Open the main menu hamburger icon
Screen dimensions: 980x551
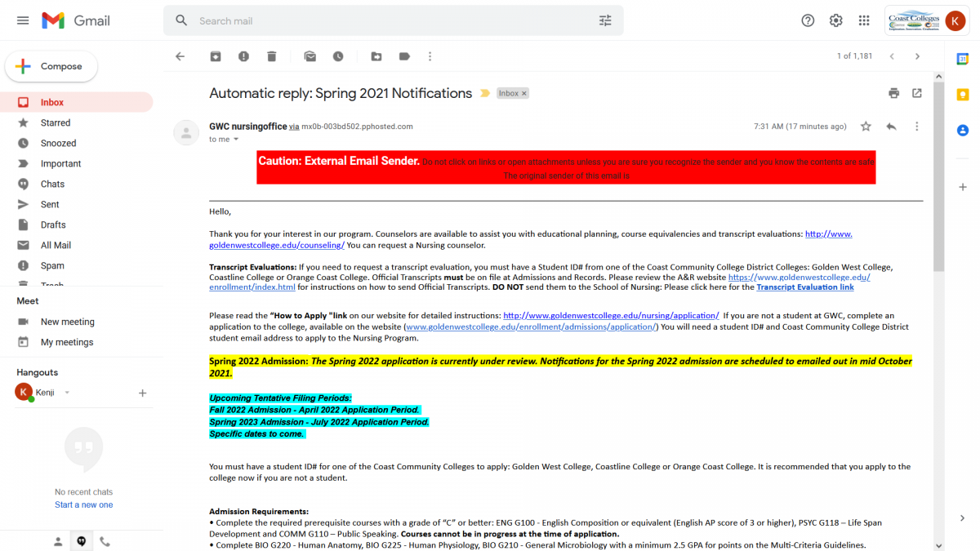pyautogui.click(x=23, y=20)
